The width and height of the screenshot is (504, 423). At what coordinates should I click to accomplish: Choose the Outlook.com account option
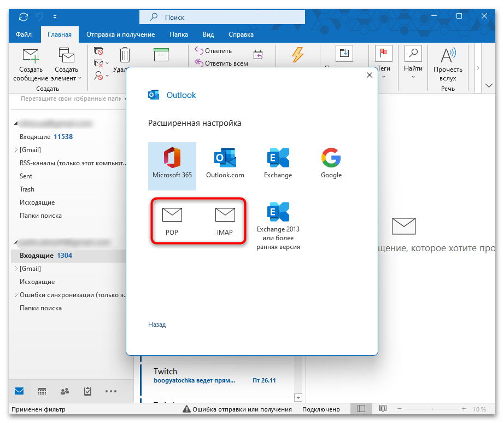pos(225,163)
